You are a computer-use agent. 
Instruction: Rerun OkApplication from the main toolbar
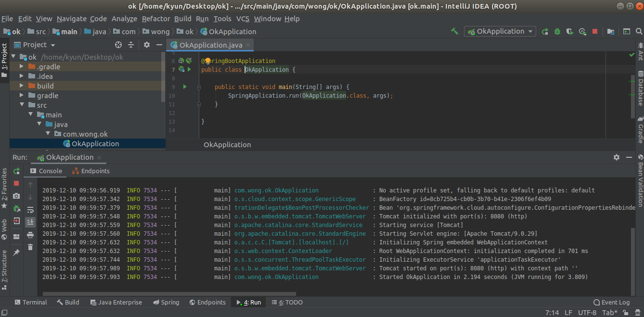click(545, 31)
